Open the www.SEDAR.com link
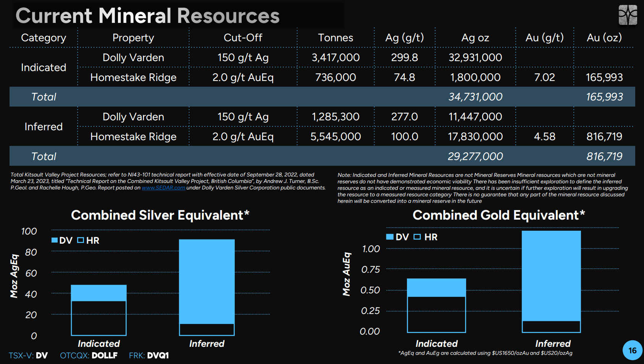This screenshot has width=644, height=364. coord(163,188)
